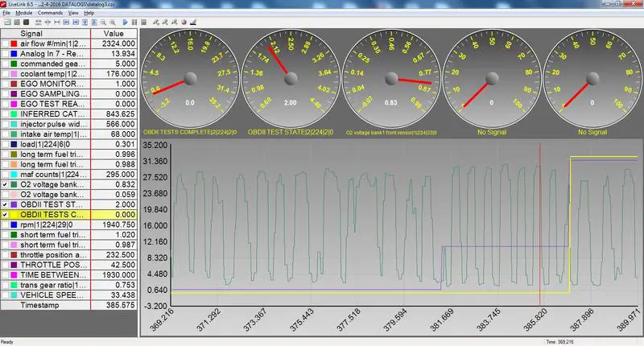Stop datalog playback
This screenshot has height=346, width=644.
(x=144, y=23)
